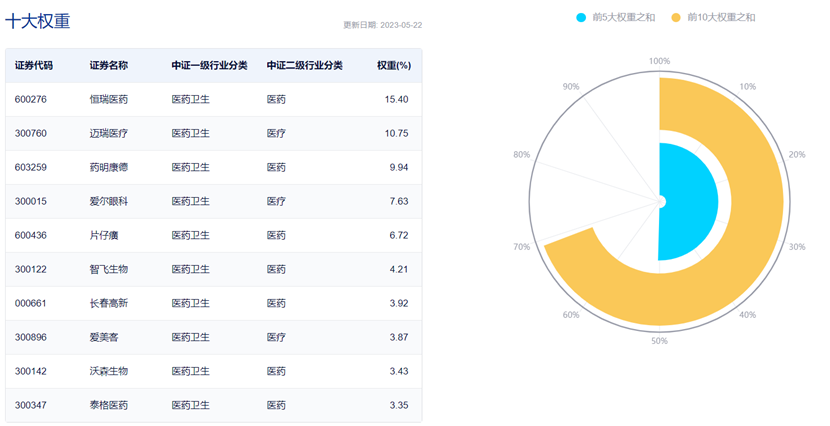
Task: Open the 长春高新 entry
Action: click(109, 303)
